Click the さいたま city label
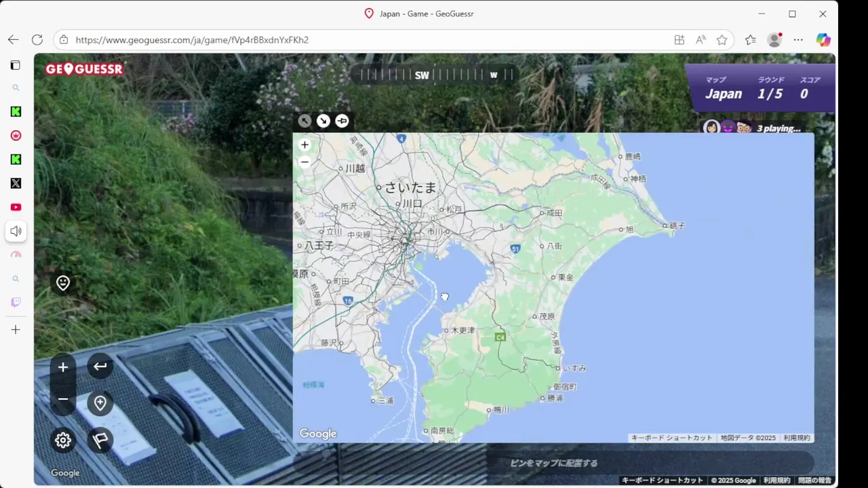 click(411, 188)
